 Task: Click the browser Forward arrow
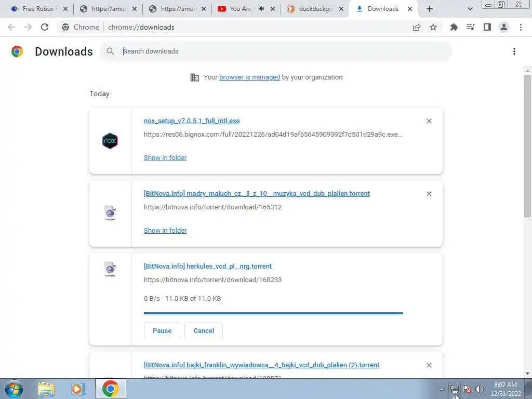28,27
